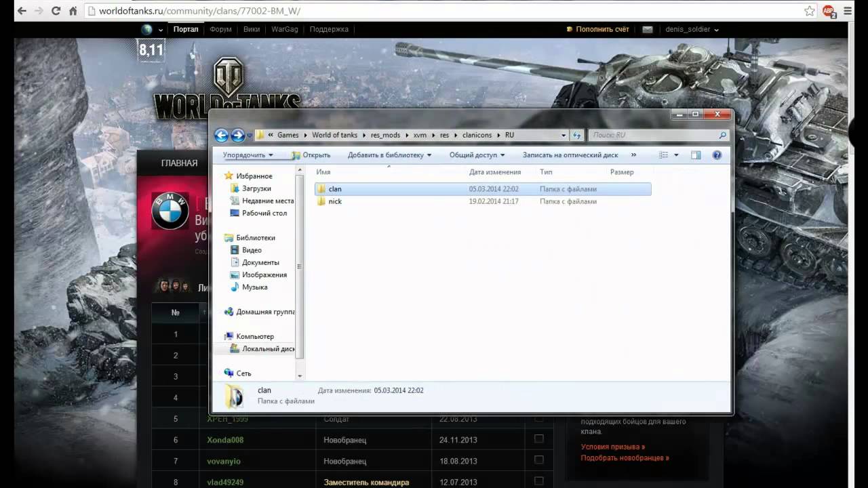868x488 pixels.
Task: Open Explorer recent locations dropdown arrow
Action: pos(250,136)
